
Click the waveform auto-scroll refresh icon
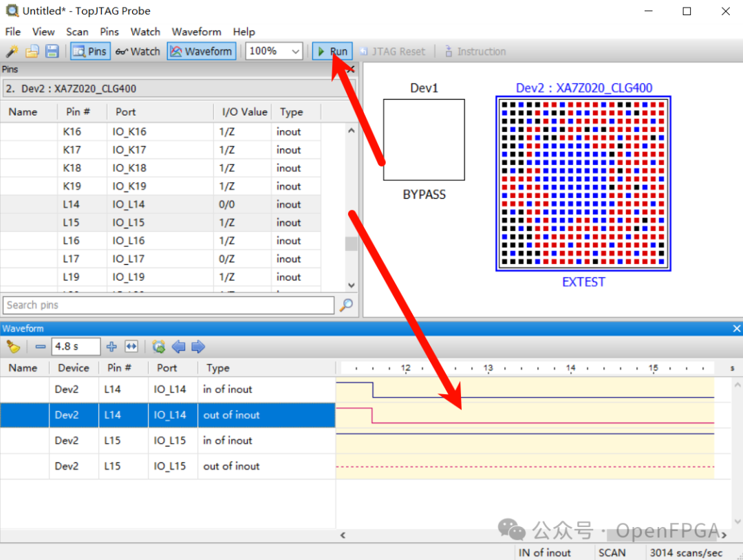[158, 347]
